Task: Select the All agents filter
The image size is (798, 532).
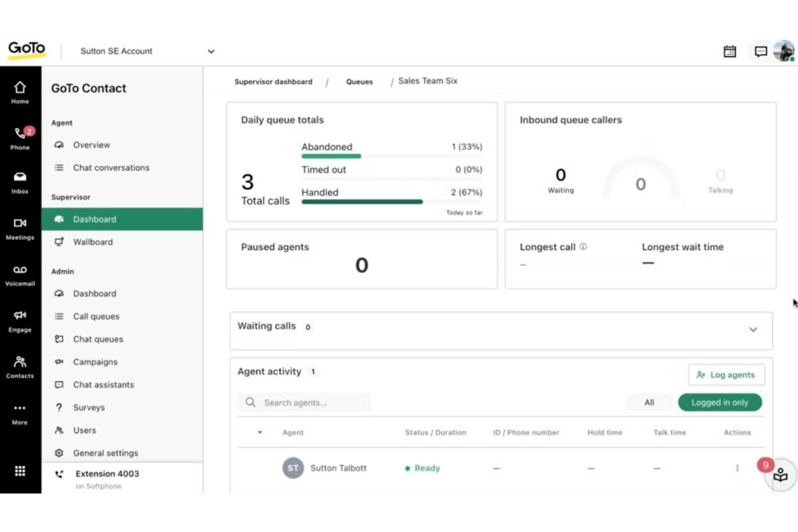Action: point(649,403)
